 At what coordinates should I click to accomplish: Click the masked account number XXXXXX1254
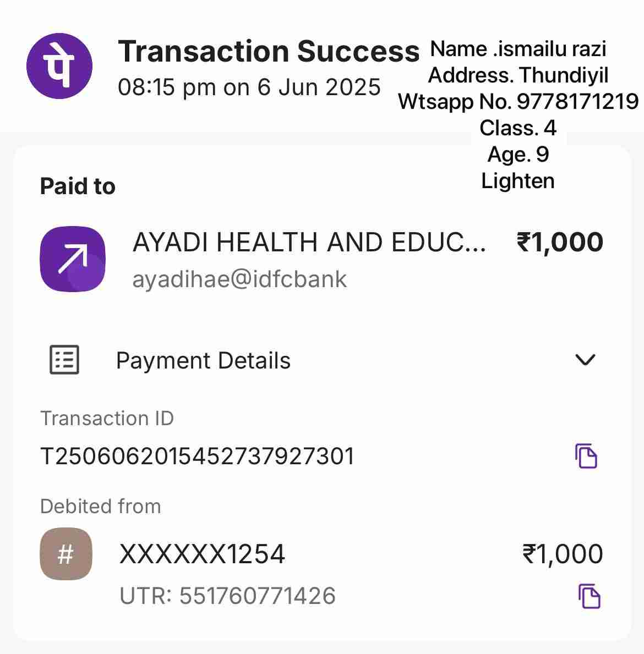pyautogui.click(x=202, y=554)
